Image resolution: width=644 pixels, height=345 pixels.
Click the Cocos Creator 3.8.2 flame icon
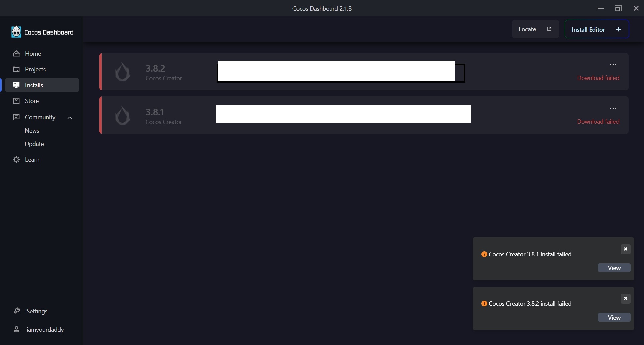click(x=122, y=72)
